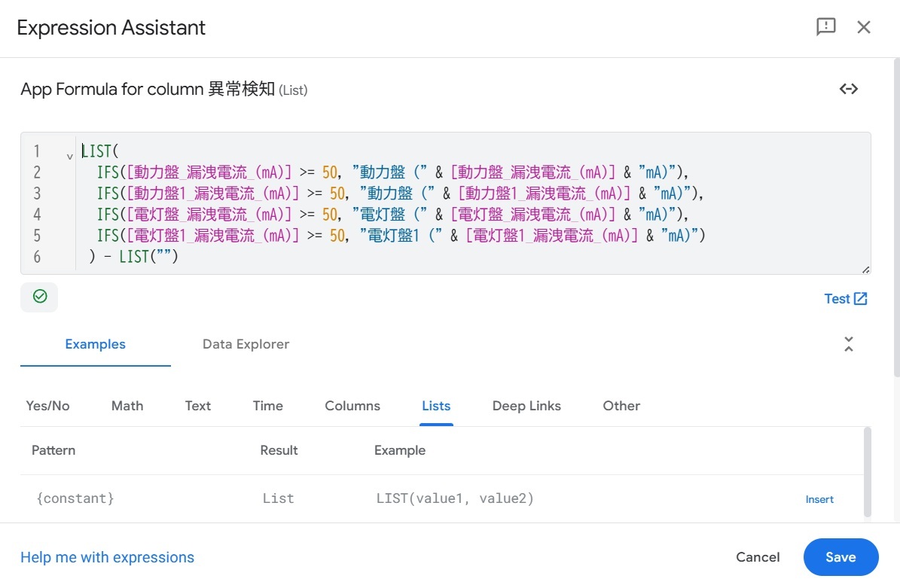The width and height of the screenshot is (900, 588).
Task: Insert the LIST constant example
Action: click(819, 499)
